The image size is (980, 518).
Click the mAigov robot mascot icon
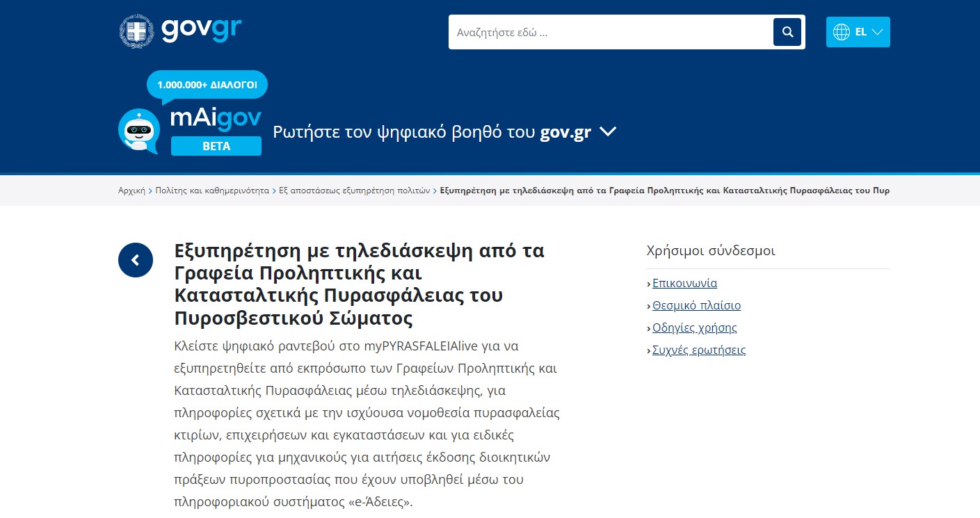point(137,131)
